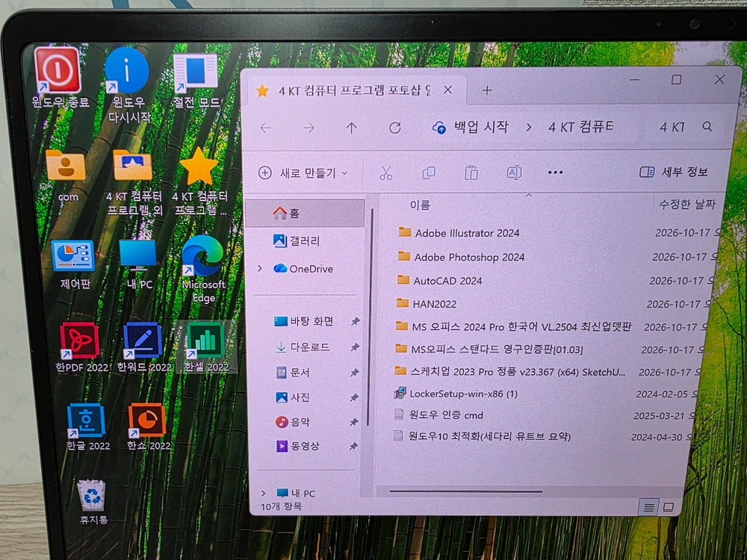The image size is (747, 560).
Task: Select LockerSetup-win-x86 (1) file
Action: (x=456, y=393)
